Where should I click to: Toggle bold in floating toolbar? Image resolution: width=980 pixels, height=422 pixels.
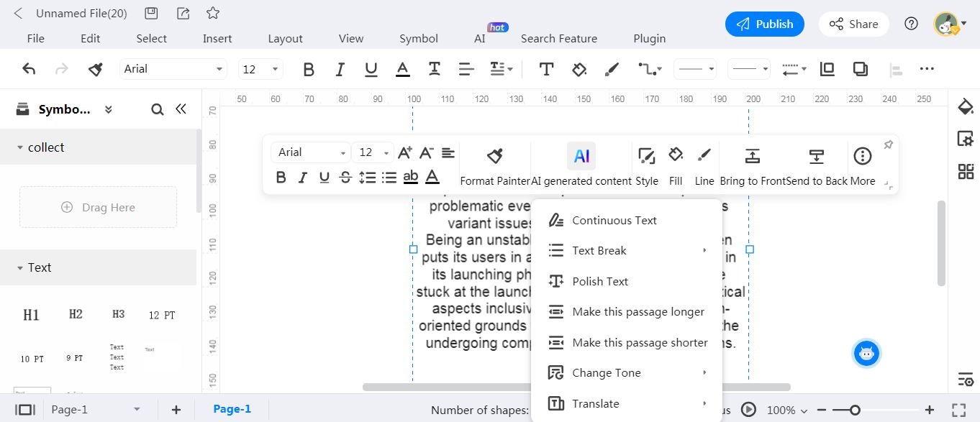click(x=281, y=177)
